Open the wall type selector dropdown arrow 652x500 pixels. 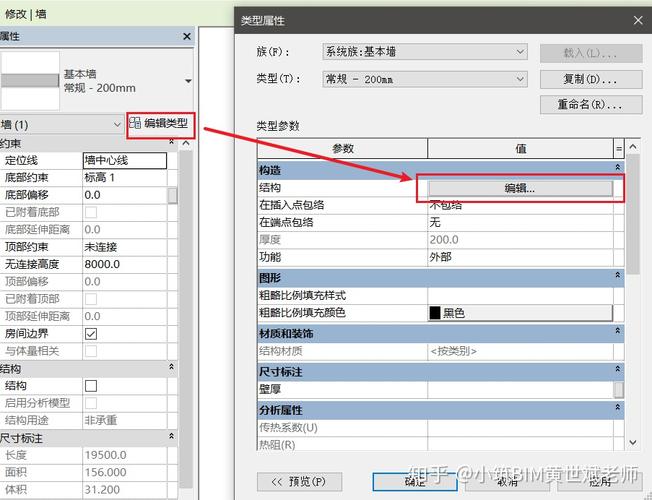click(x=188, y=81)
